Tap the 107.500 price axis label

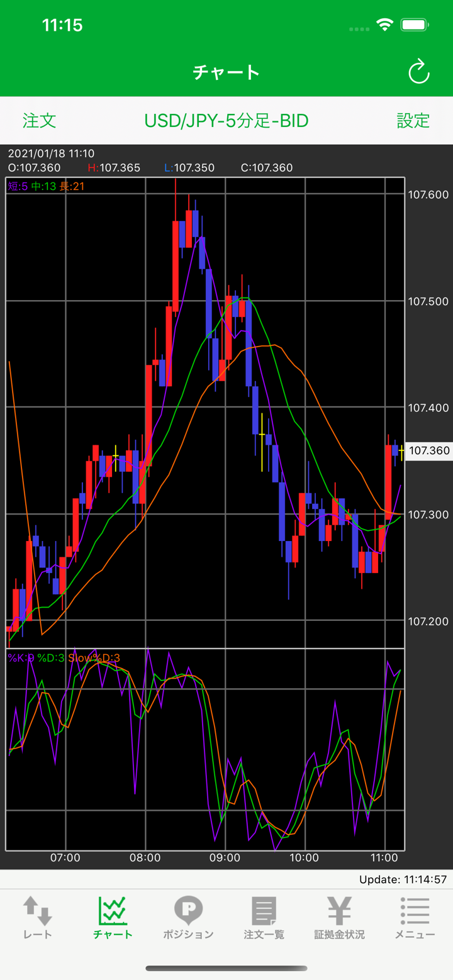pyautogui.click(x=428, y=302)
